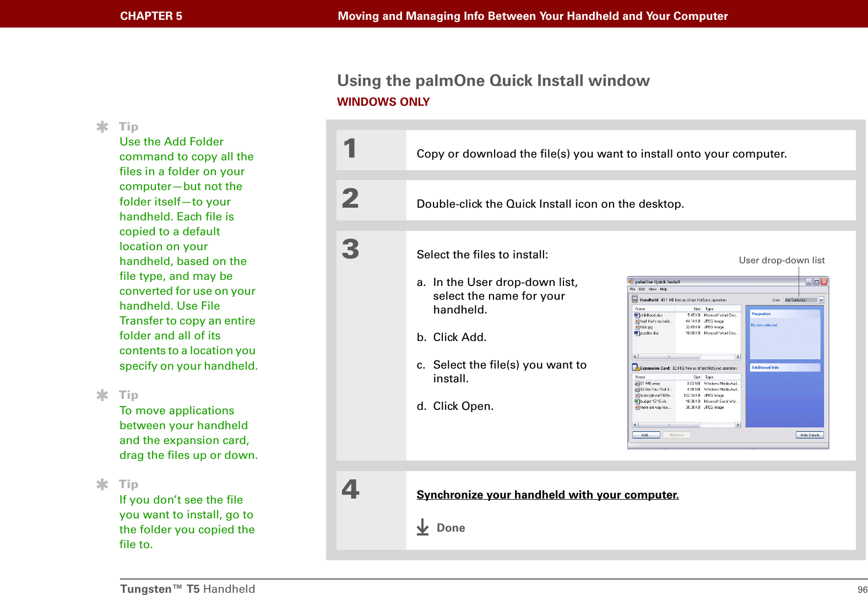
Task: Click the Joe Sadusky user field
Action: point(801,300)
